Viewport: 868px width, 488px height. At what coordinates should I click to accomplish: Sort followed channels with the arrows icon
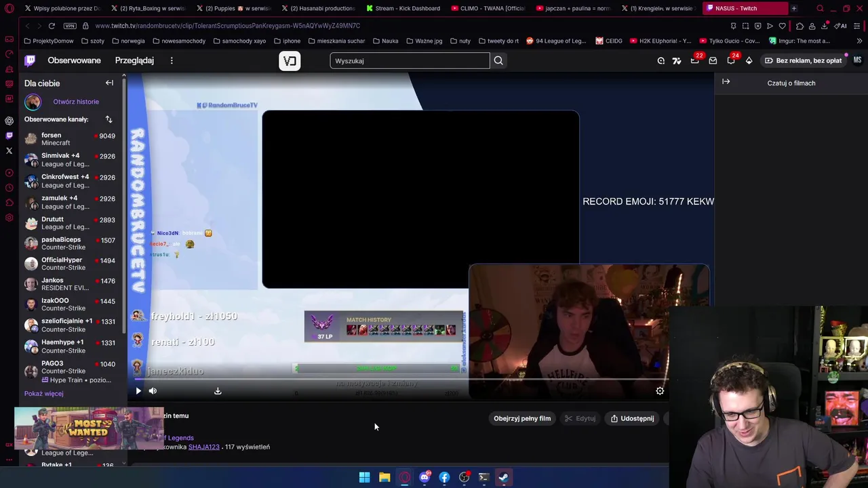click(108, 119)
